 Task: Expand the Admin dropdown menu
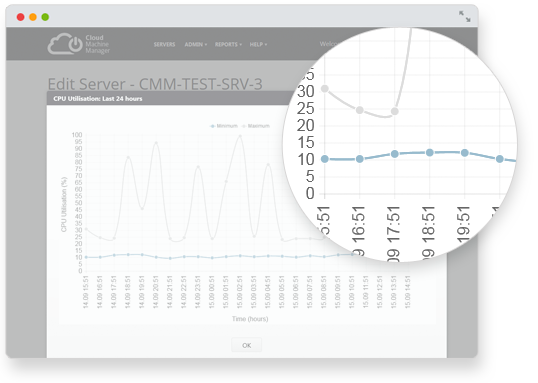[196, 44]
